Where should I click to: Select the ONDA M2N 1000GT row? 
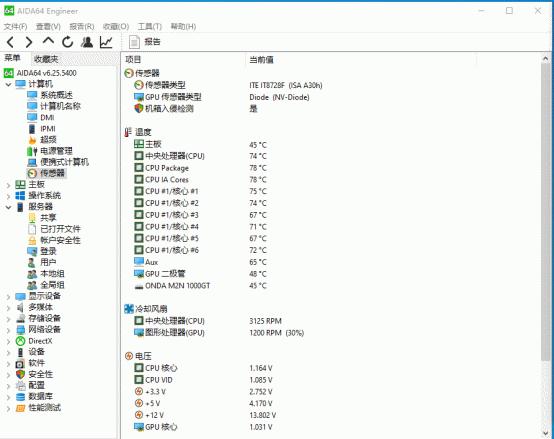[200, 285]
